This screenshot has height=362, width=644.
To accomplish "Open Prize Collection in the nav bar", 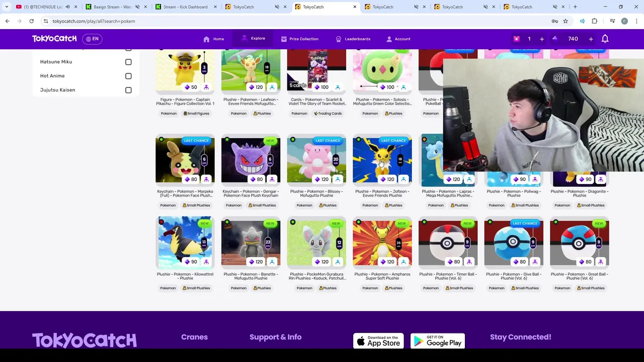I will (300, 39).
